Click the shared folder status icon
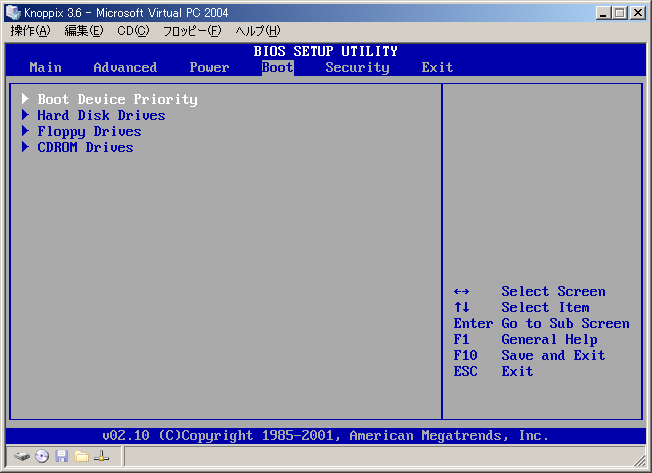652x473 pixels. point(81,456)
